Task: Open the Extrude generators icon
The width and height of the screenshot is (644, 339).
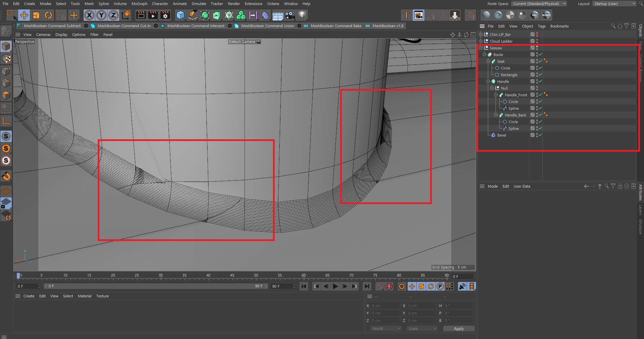Action: point(217,15)
